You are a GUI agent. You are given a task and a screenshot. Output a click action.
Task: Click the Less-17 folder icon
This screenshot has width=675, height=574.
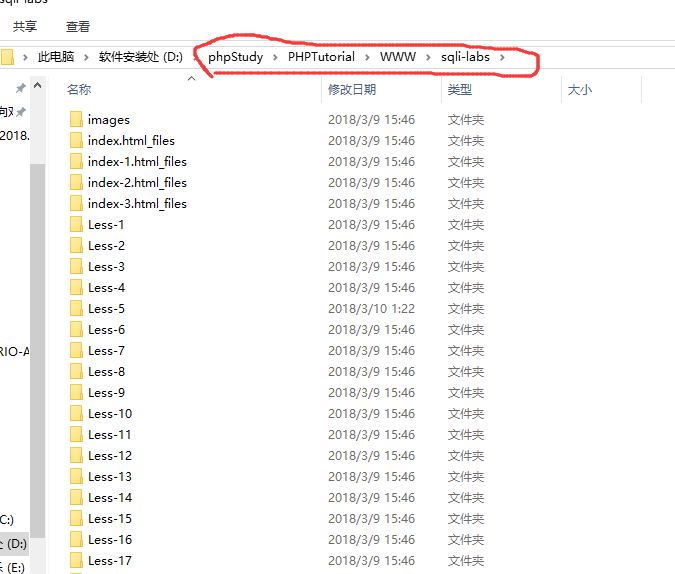(x=76, y=561)
